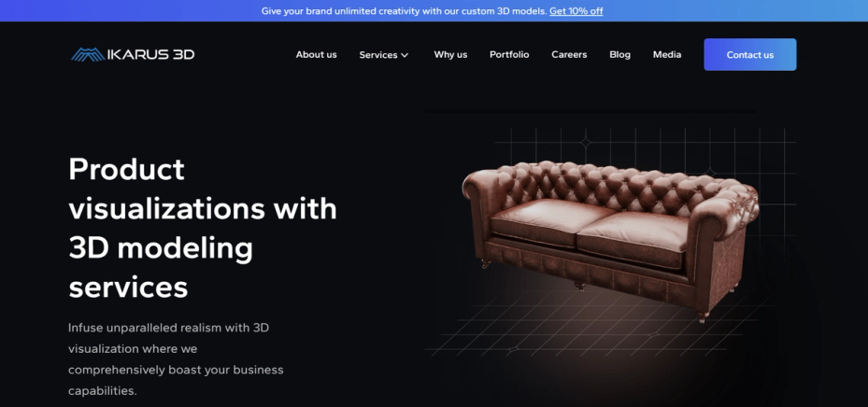Click the IKARUS 3D brand text

click(150, 54)
